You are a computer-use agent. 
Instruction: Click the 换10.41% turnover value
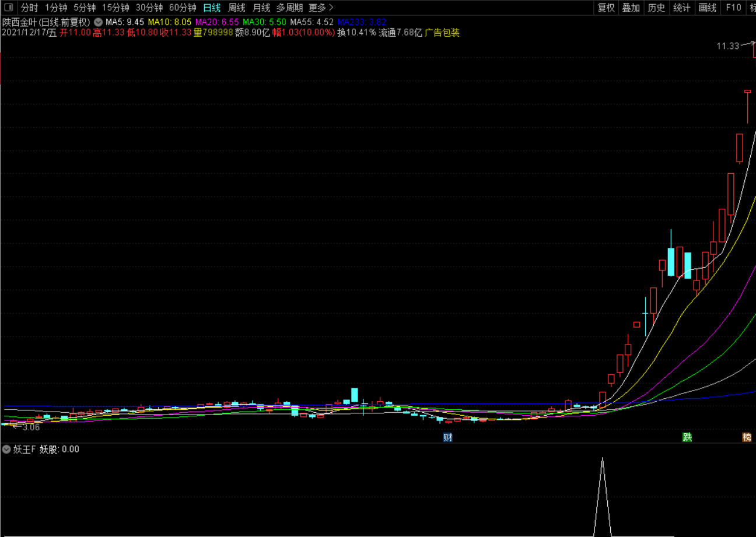coord(357,33)
